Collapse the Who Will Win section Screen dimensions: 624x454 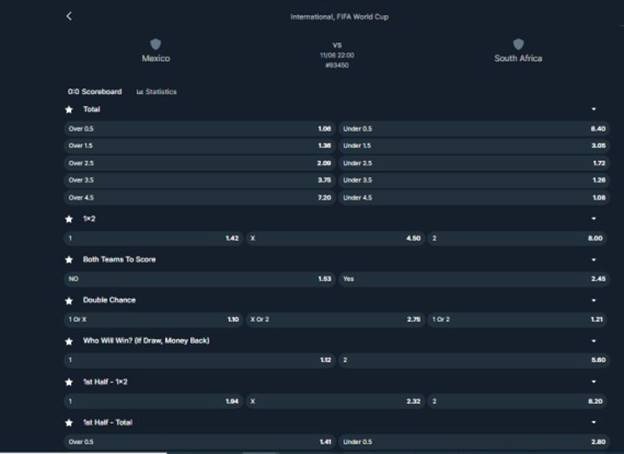[x=594, y=341]
